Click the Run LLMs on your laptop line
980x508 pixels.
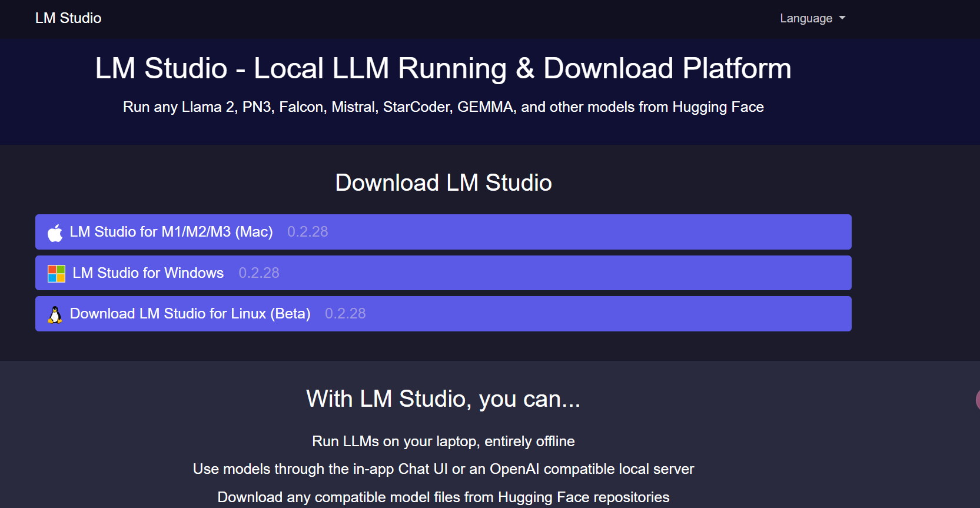coord(443,441)
